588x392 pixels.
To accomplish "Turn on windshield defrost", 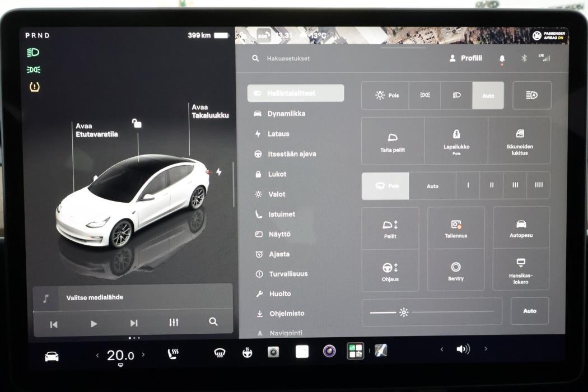I will [220, 353].
